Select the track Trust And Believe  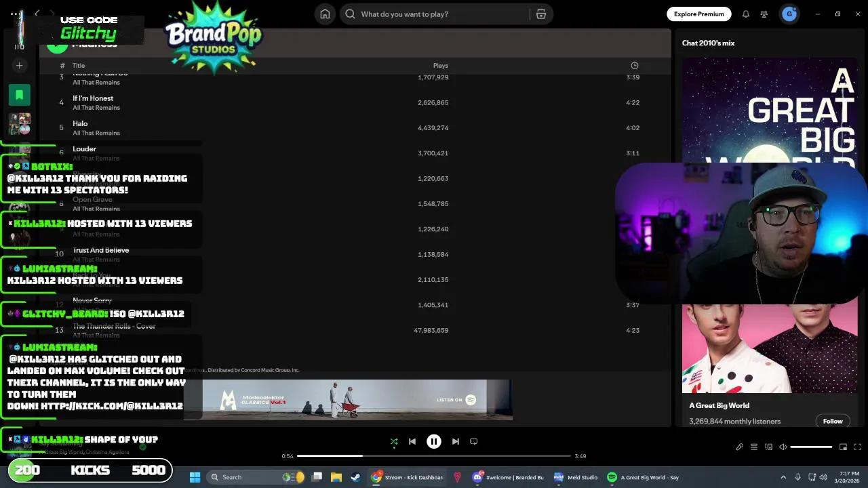point(100,250)
